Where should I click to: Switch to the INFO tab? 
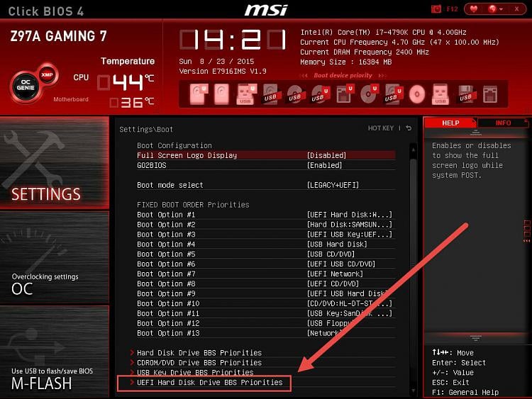point(503,123)
